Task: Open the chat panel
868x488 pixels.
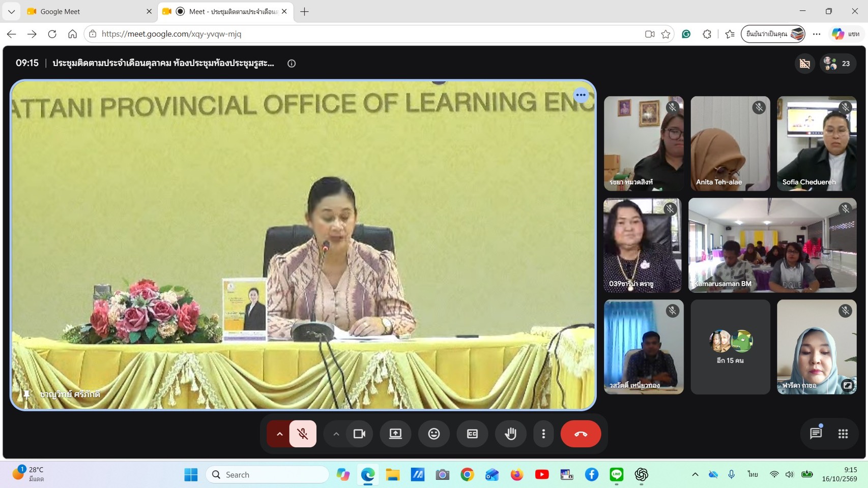Action: click(816, 433)
